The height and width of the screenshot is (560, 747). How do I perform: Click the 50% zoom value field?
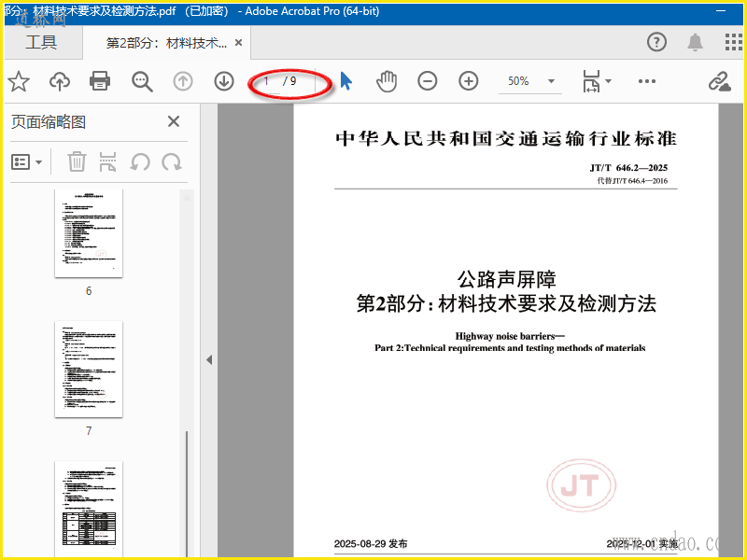click(x=518, y=81)
